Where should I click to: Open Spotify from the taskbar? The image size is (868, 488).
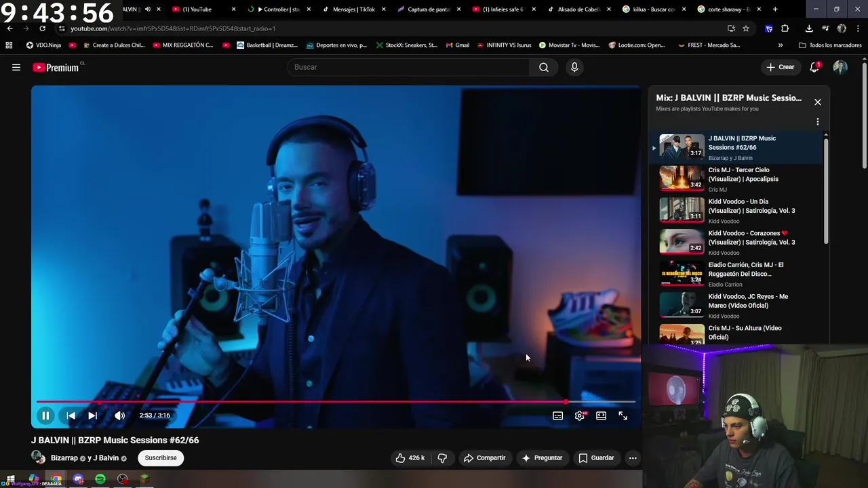[x=100, y=479]
